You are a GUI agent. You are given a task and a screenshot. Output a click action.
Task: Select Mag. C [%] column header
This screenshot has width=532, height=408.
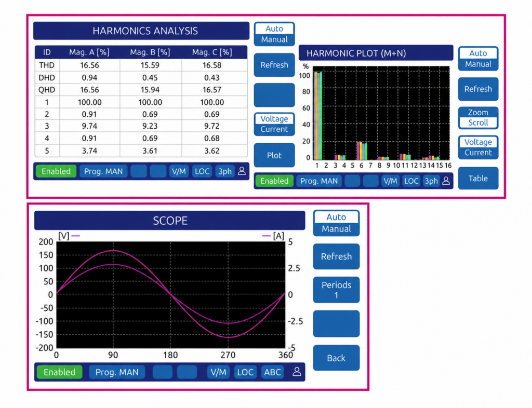tap(212, 52)
